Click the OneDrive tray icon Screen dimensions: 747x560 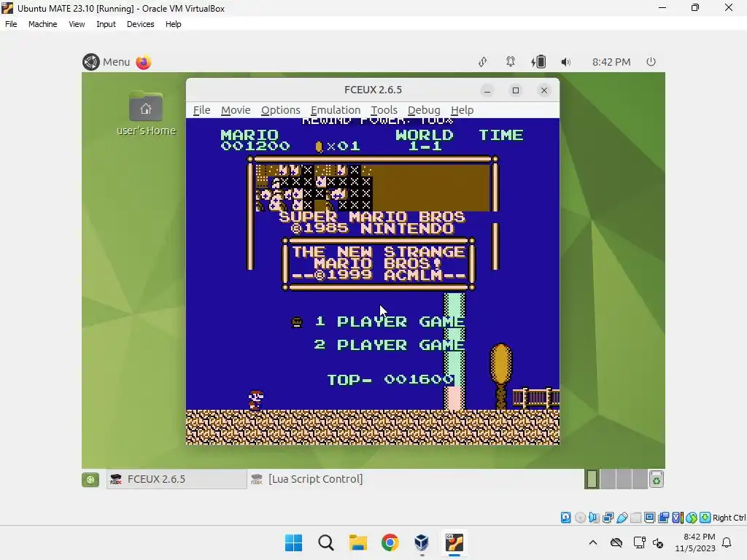click(616, 542)
